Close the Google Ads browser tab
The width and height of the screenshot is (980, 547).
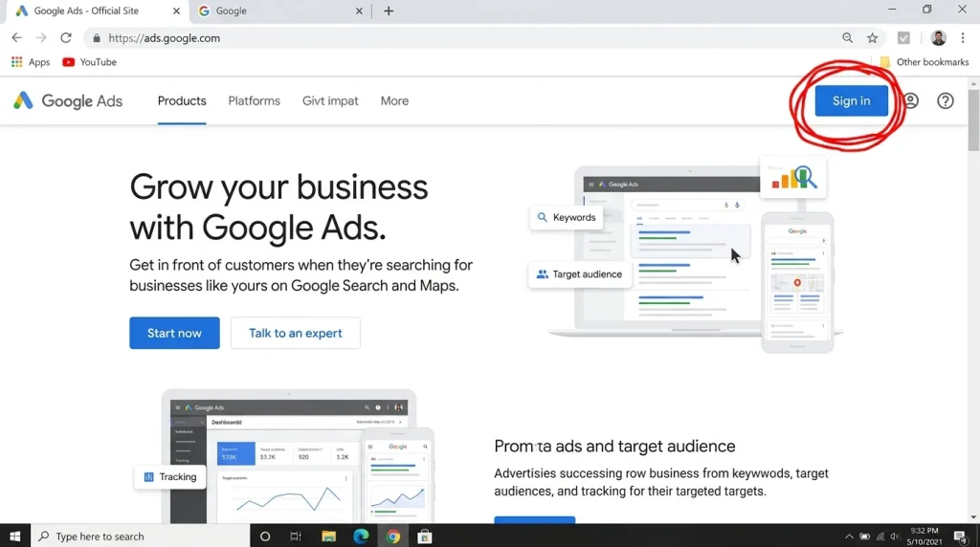point(176,11)
